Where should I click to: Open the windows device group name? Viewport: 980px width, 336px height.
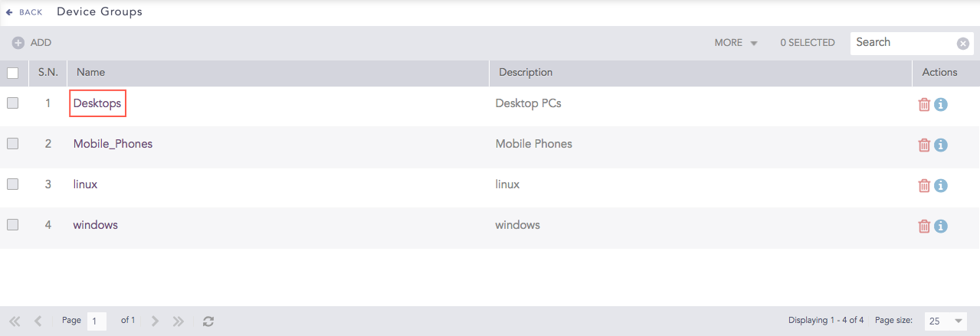pos(95,225)
